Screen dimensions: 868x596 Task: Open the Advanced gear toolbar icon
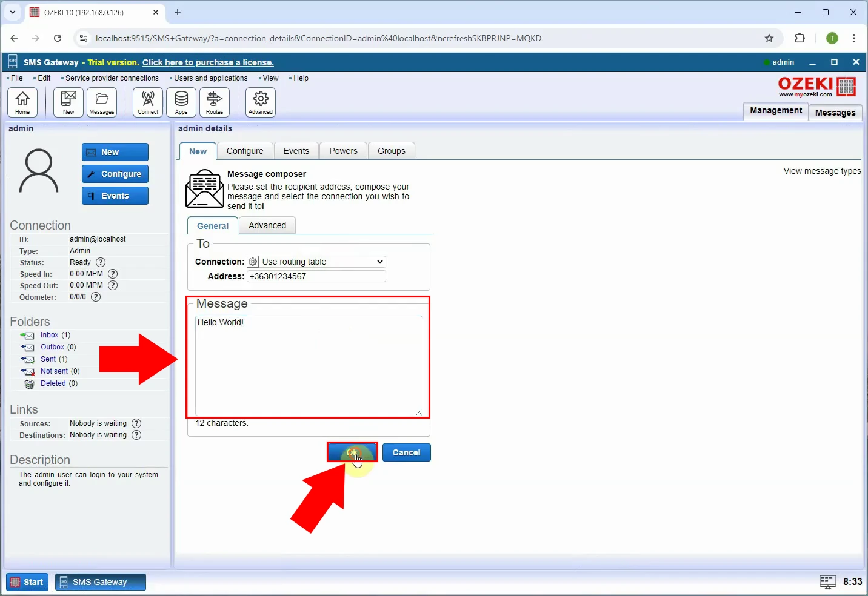pos(261,102)
